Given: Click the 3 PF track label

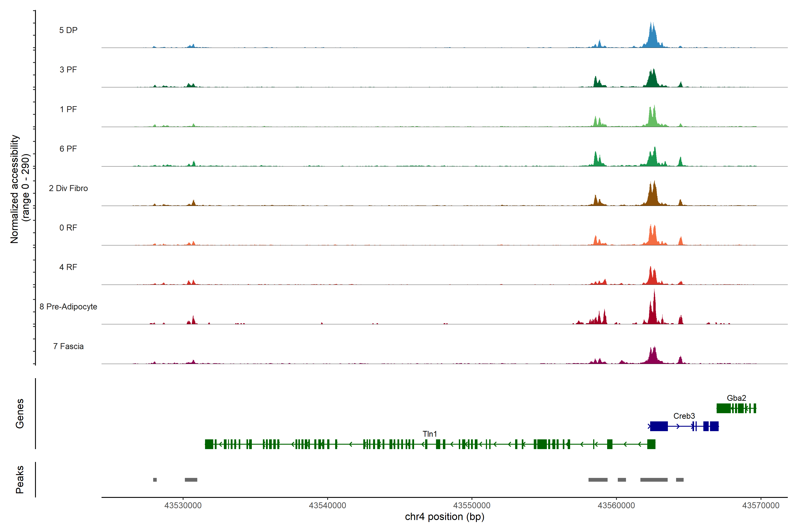Looking at the screenshot, I should point(68,70).
